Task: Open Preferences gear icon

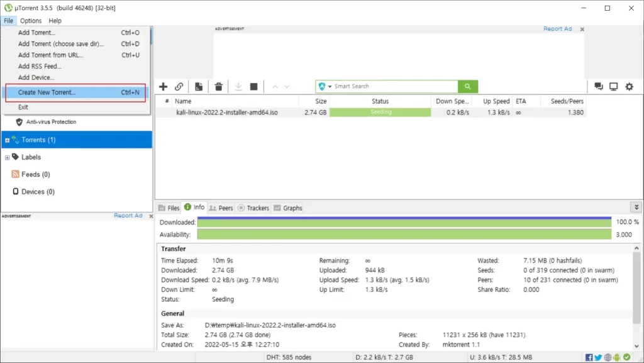Action: pyautogui.click(x=629, y=86)
